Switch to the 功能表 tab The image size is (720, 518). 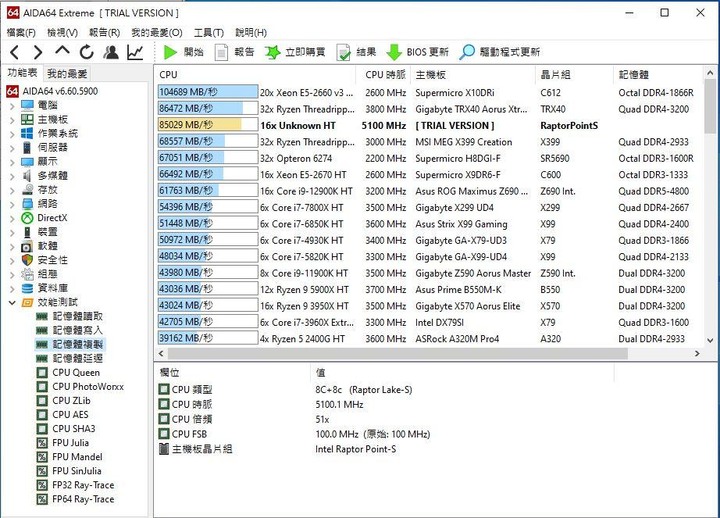click(22, 73)
